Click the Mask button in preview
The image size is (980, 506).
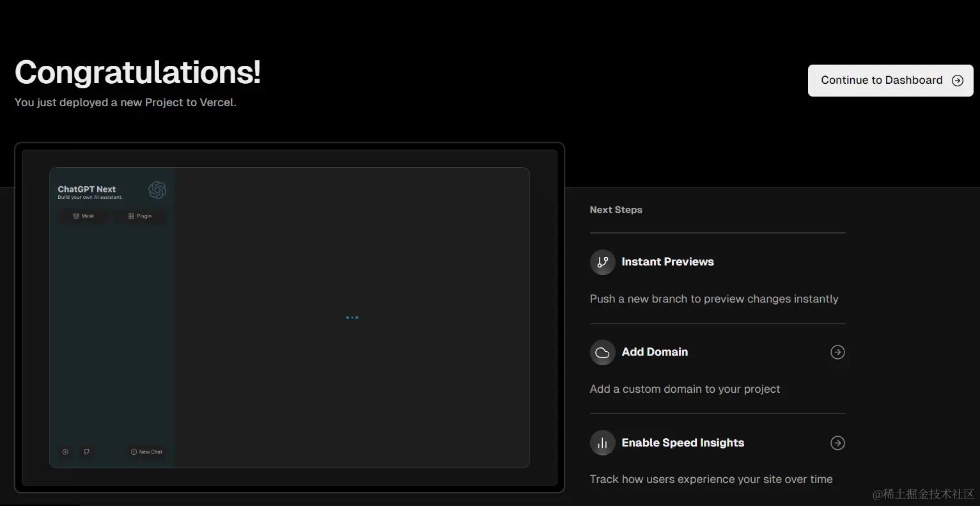(83, 216)
